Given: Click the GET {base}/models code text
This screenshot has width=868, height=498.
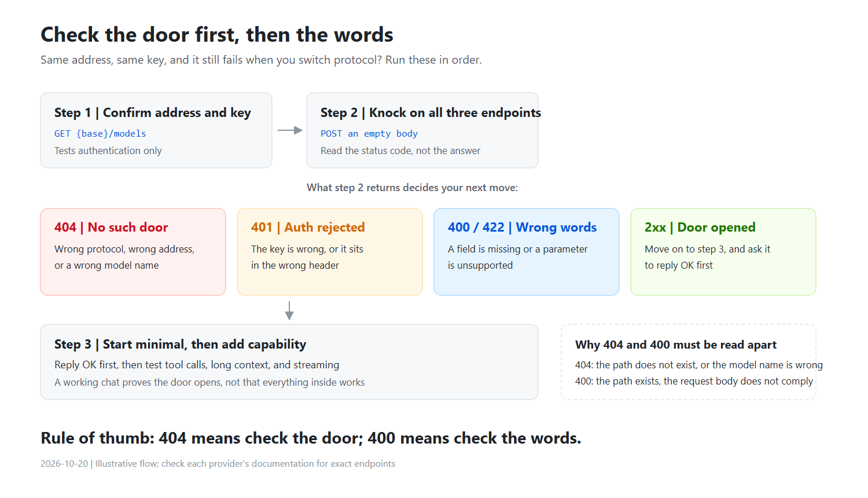Looking at the screenshot, I should point(100,134).
